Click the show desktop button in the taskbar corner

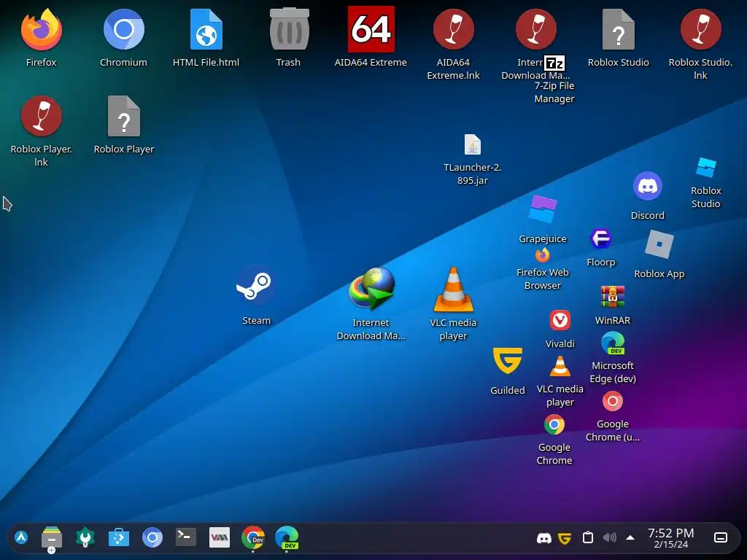pyautogui.click(x=721, y=537)
